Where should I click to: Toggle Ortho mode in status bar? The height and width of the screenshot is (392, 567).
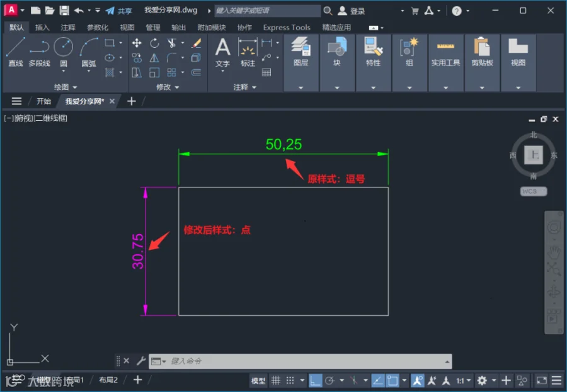click(315, 381)
